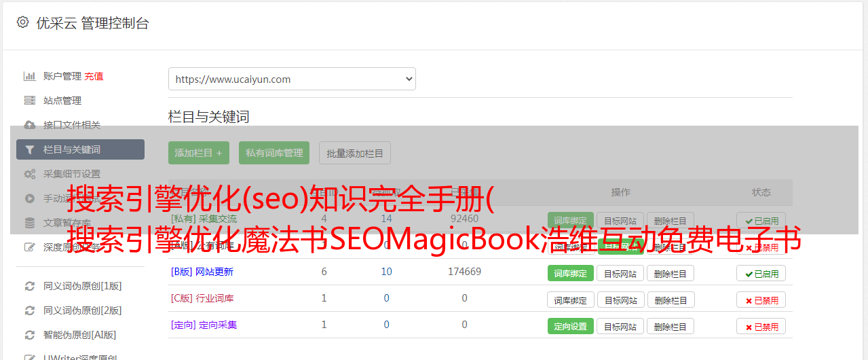The width and height of the screenshot is (868, 360).
Task: Click 词库绑定 in the 网站更新 row
Action: tap(571, 273)
